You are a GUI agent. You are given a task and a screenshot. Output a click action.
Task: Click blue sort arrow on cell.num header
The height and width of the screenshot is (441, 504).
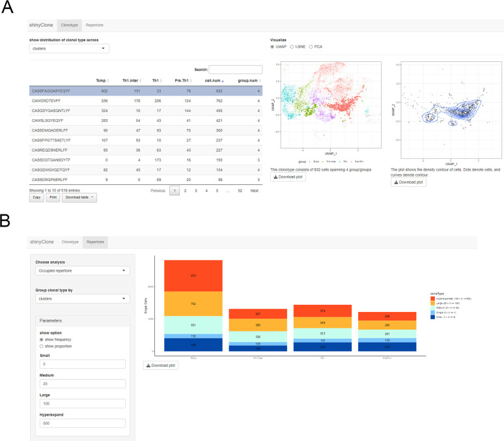pos(223,81)
